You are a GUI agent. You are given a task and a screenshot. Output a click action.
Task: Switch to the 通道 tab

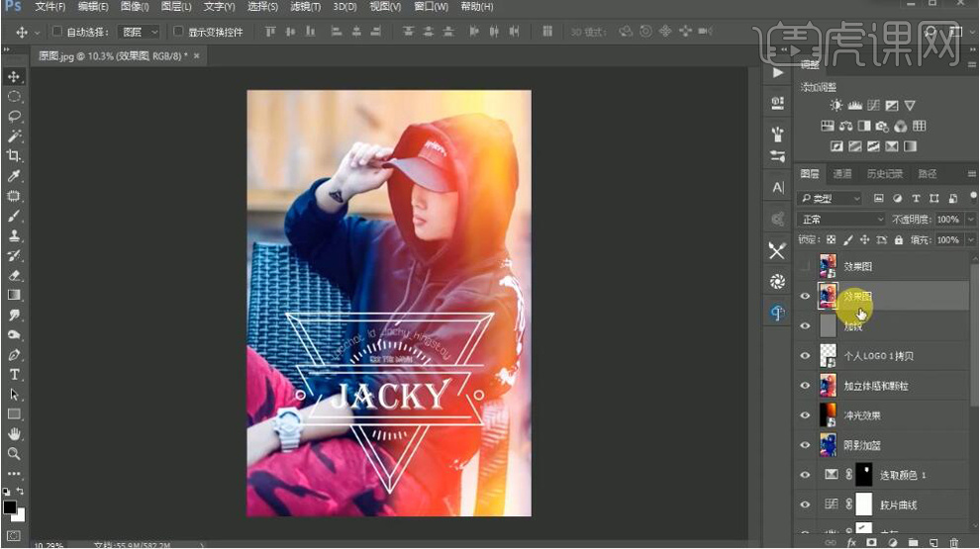point(841,174)
